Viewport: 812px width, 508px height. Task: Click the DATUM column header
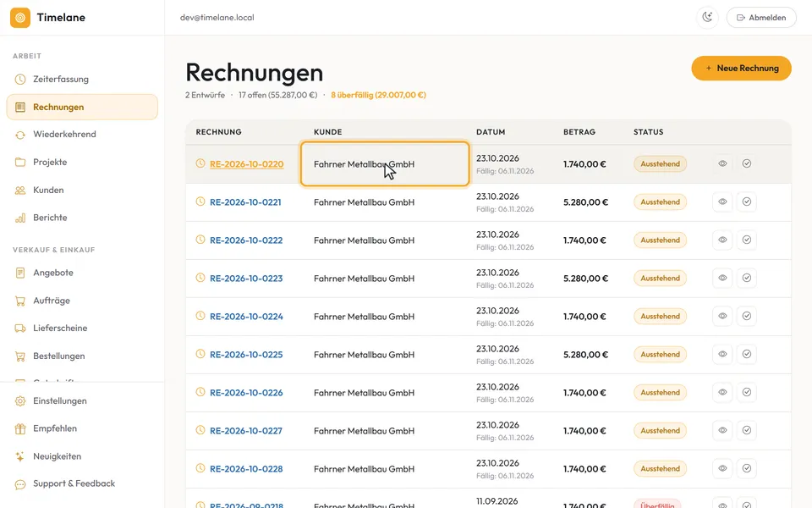click(x=491, y=132)
